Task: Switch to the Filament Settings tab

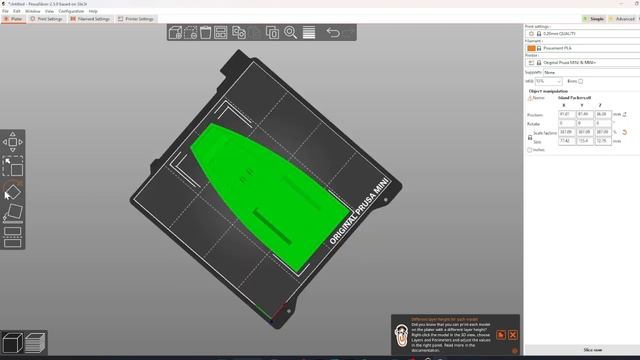Action: 90,19
